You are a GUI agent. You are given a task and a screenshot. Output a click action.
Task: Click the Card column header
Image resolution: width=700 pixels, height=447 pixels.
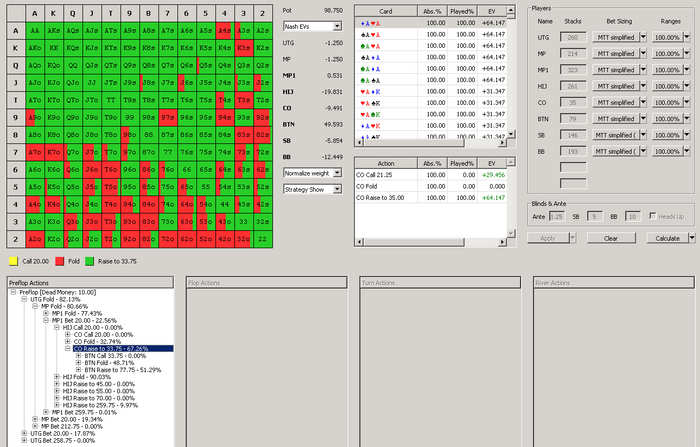[x=386, y=11]
